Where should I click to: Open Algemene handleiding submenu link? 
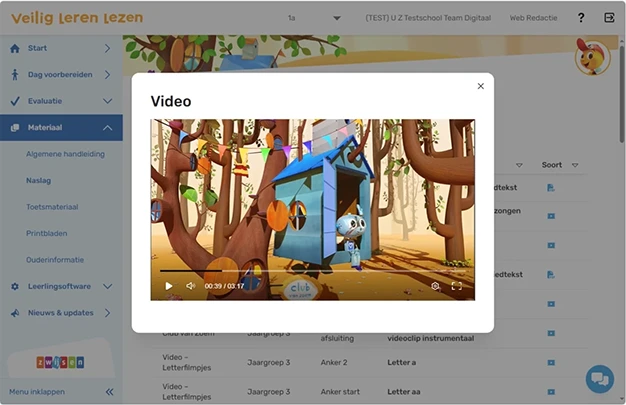tap(65, 154)
